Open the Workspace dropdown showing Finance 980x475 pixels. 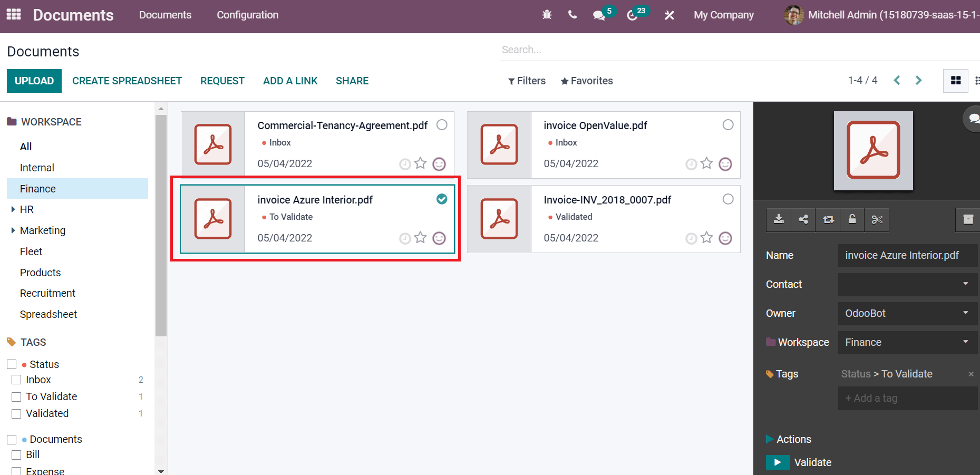point(908,342)
